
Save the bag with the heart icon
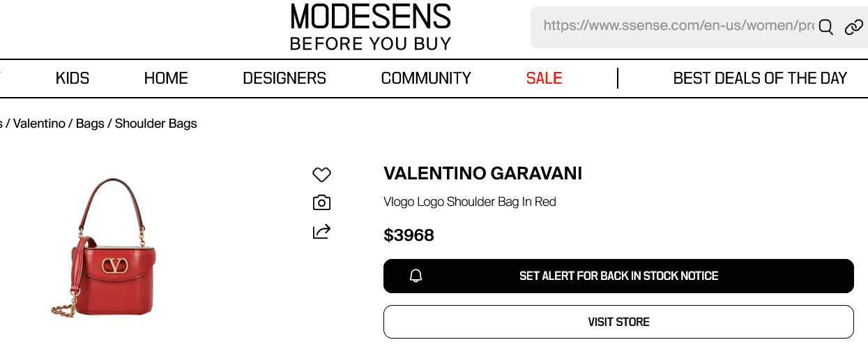321,175
